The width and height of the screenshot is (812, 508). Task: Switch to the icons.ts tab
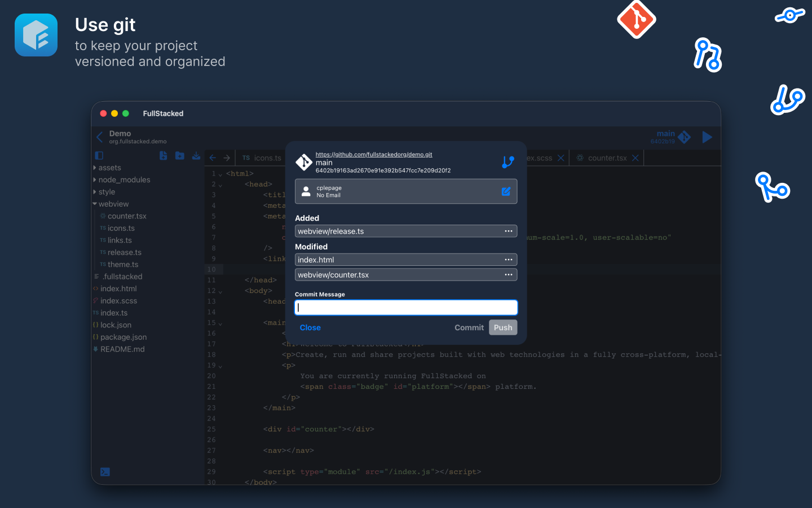click(262, 158)
